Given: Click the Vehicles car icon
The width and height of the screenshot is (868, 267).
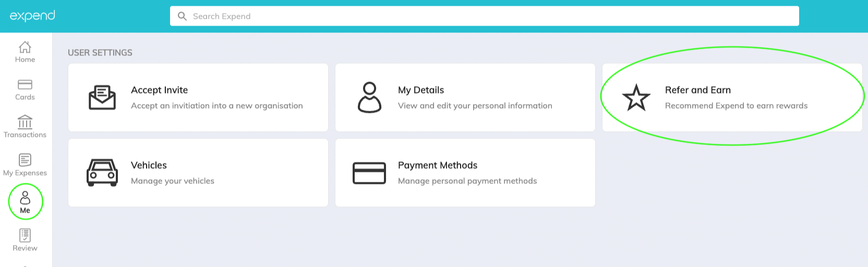Looking at the screenshot, I should point(102,173).
